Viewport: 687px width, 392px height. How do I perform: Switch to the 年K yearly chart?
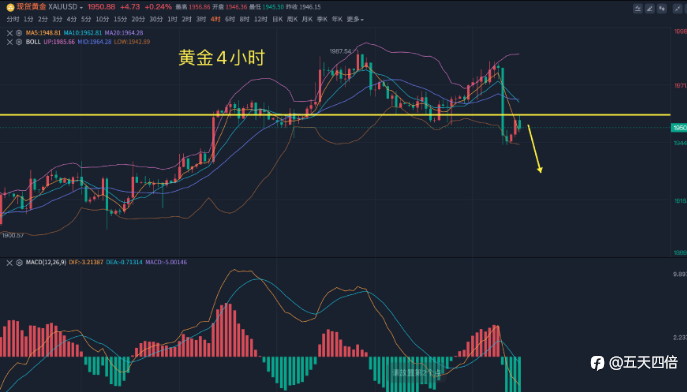click(x=337, y=19)
